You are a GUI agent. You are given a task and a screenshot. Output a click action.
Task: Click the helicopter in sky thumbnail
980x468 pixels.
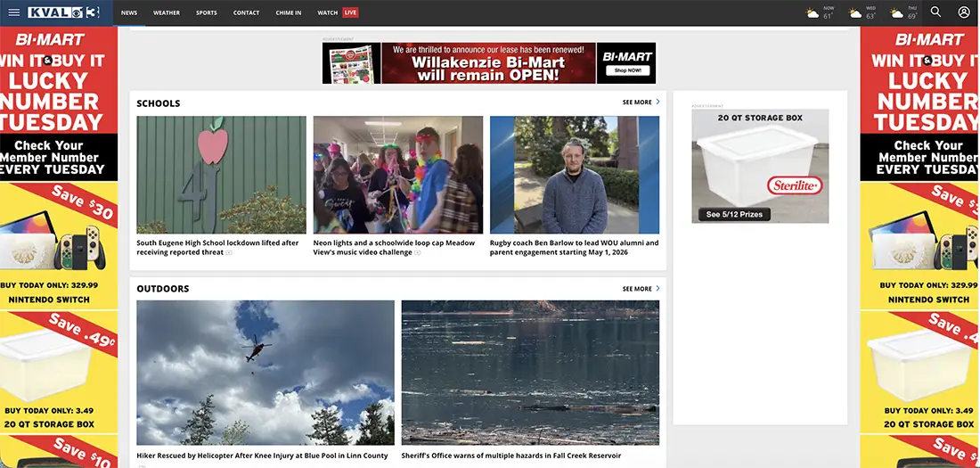(x=265, y=373)
